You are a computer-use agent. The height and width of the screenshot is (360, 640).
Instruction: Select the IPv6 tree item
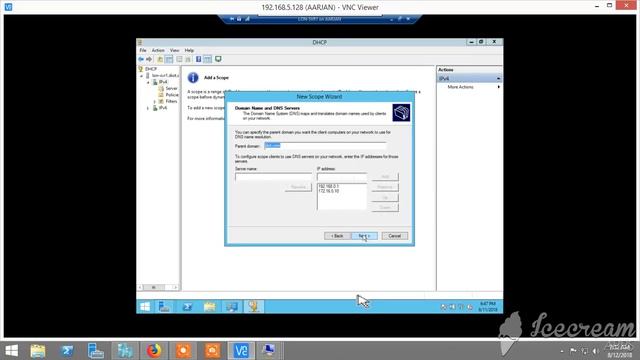[160, 108]
